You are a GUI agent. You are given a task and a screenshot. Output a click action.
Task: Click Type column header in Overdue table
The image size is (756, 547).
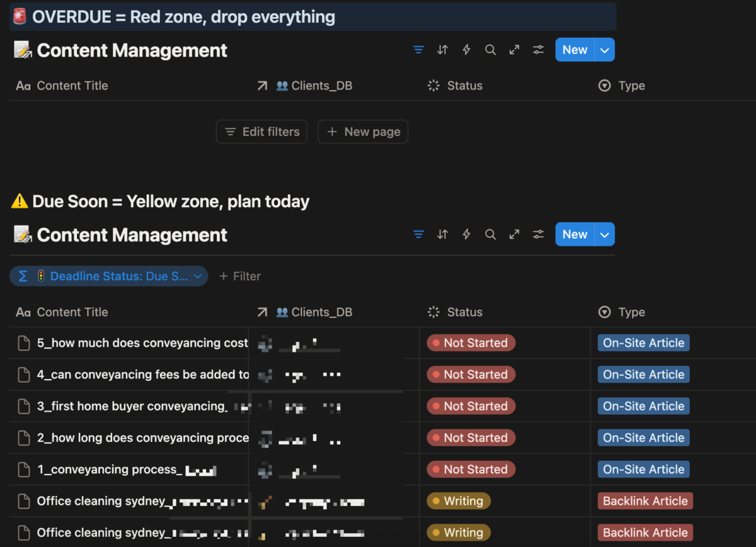point(631,86)
